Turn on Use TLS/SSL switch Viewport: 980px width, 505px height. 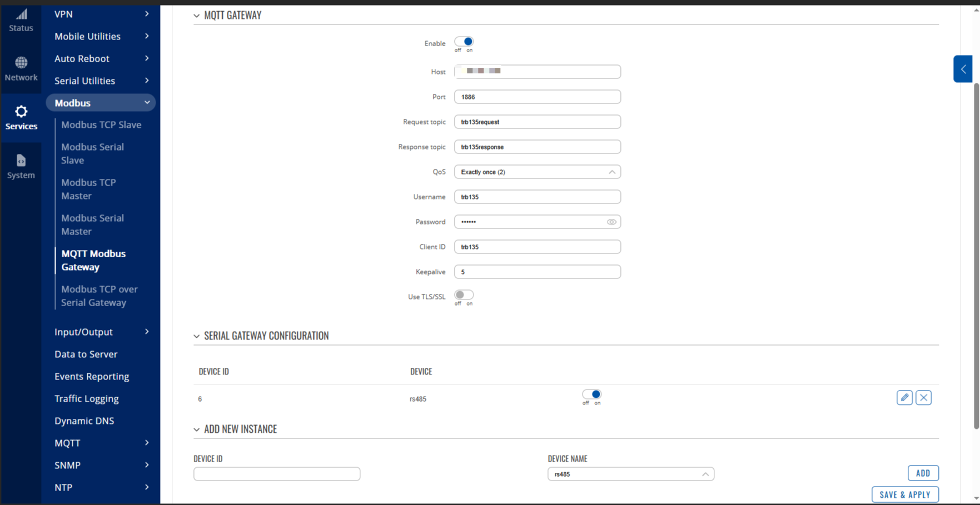(464, 295)
